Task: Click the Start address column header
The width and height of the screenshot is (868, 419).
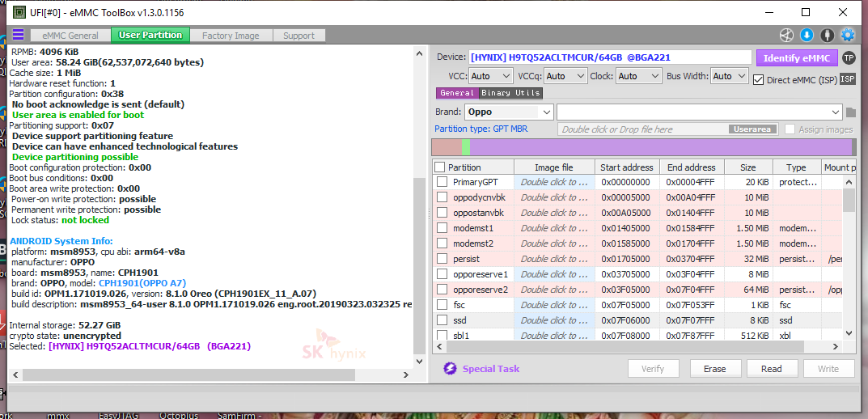Action: [627, 167]
